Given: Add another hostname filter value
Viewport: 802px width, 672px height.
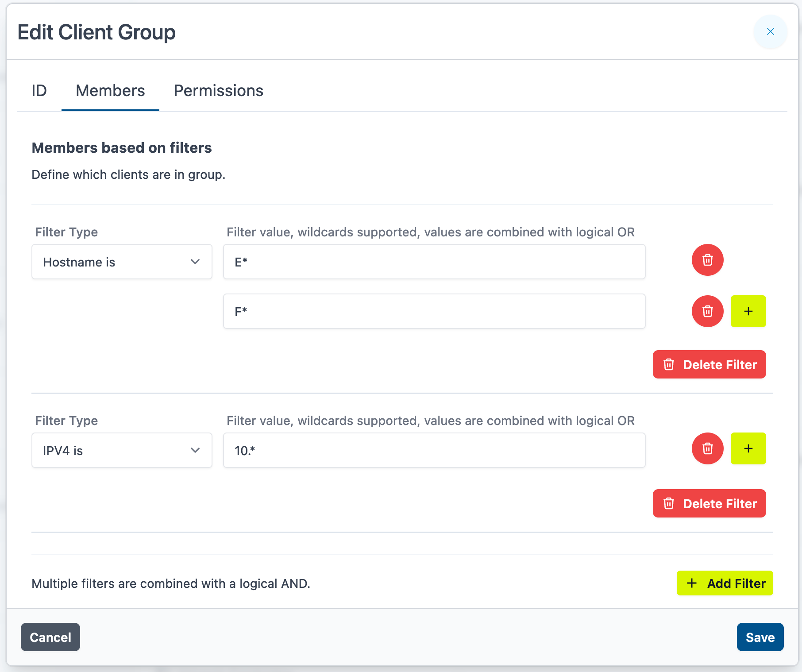Looking at the screenshot, I should [748, 311].
